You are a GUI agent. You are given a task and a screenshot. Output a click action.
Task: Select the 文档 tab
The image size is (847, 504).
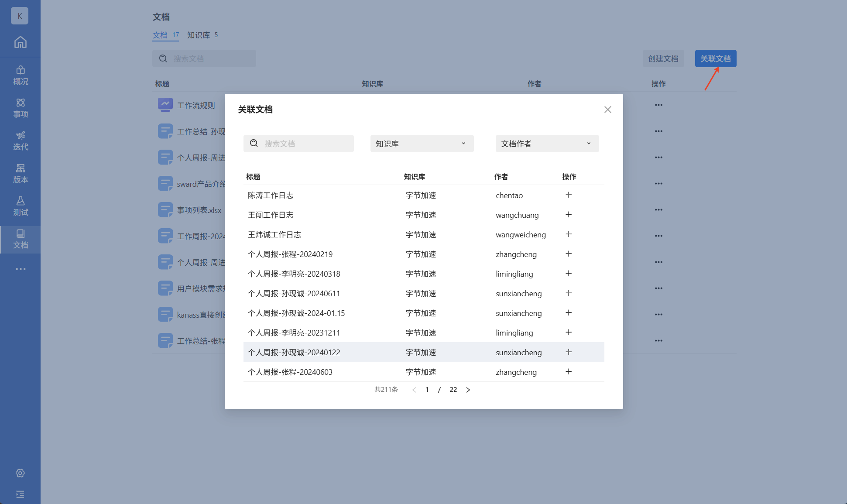tap(165, 35)
